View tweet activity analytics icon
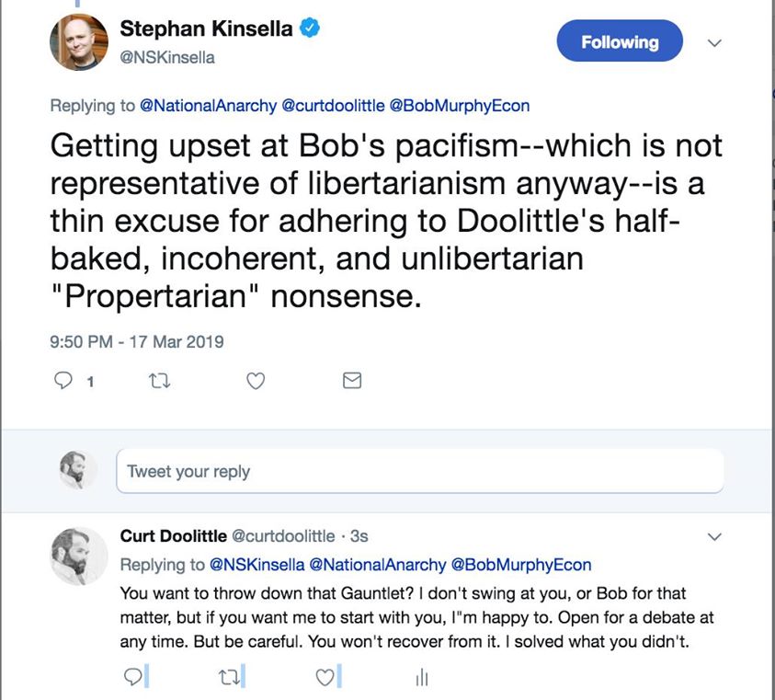This screenshot has height=700, width=775. point(421,678)
